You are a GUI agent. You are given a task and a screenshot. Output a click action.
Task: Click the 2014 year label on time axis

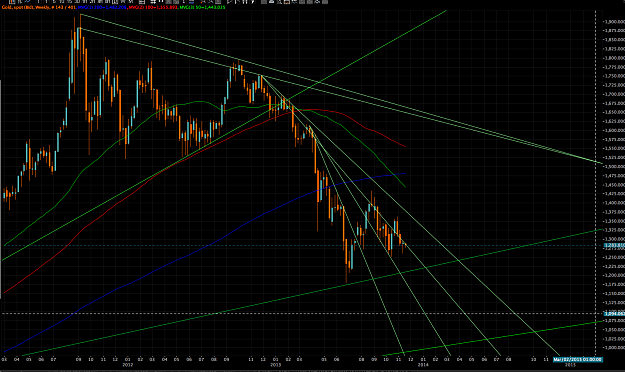(423, 365)
